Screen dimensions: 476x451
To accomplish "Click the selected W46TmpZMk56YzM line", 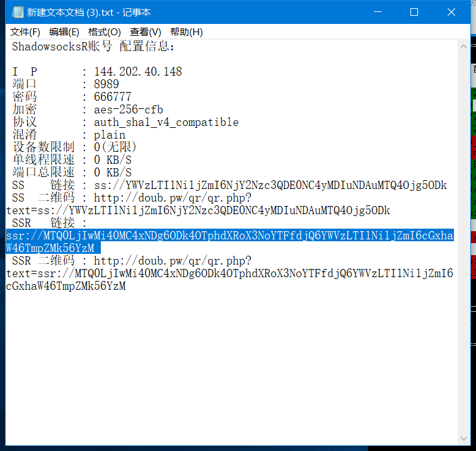I will [53, 248].
